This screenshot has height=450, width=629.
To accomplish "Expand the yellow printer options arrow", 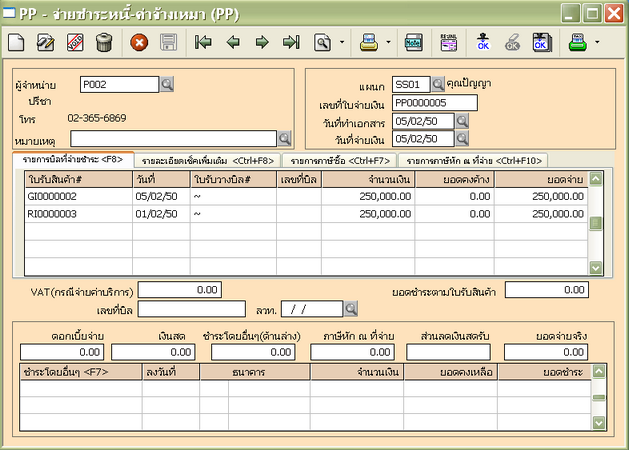I will pyautogui.click(x=389, y=43).
